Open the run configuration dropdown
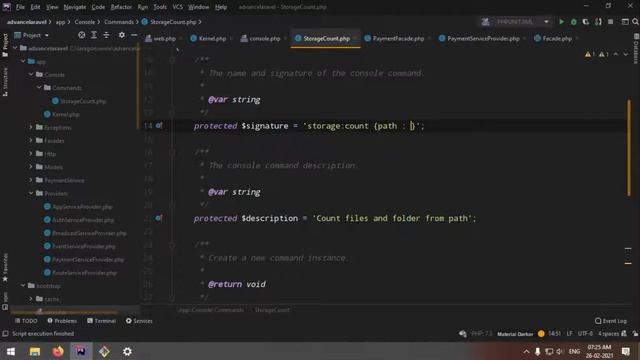This screenshot has height=360, width=640. point(514,22)
